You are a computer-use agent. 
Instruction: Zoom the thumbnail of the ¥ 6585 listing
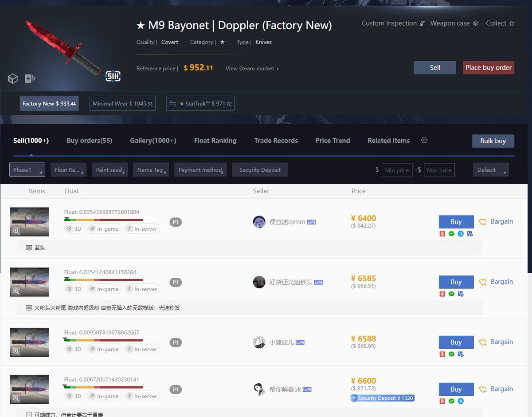click(16, 291)
